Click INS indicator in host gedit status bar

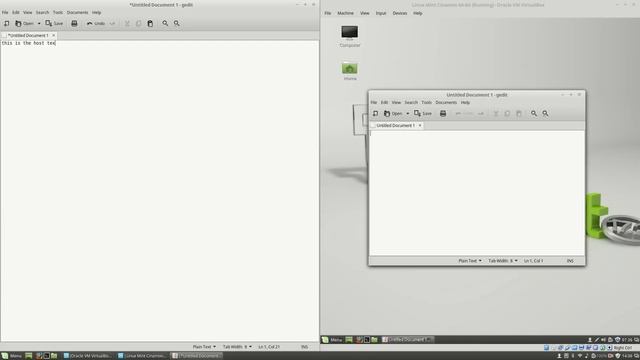click(x=304, y=347)
